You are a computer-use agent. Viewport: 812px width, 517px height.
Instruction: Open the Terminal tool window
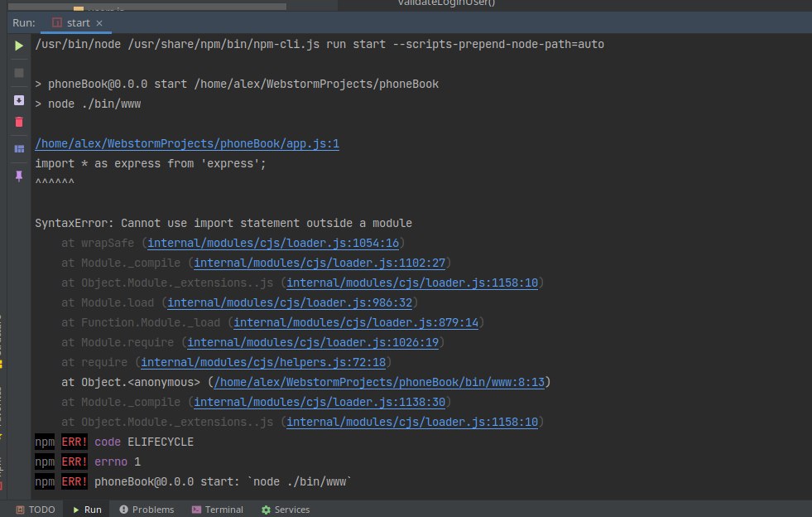217,510
